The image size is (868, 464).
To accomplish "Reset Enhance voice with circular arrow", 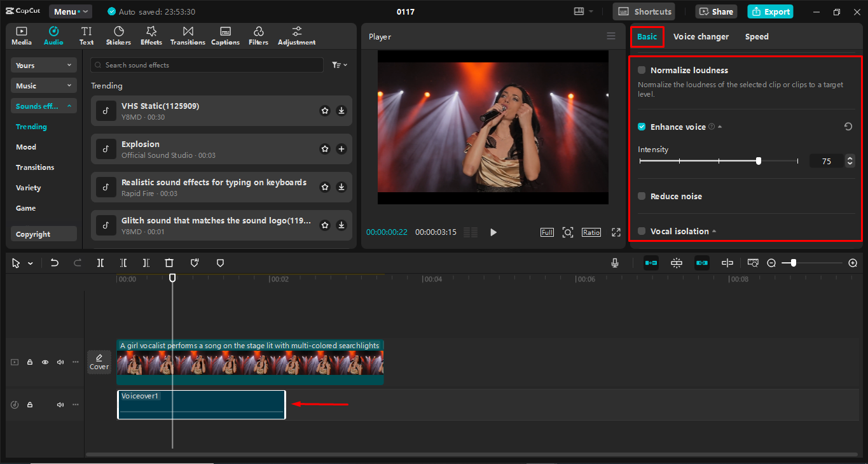I will pyautogui.click(x=848, y=127).
